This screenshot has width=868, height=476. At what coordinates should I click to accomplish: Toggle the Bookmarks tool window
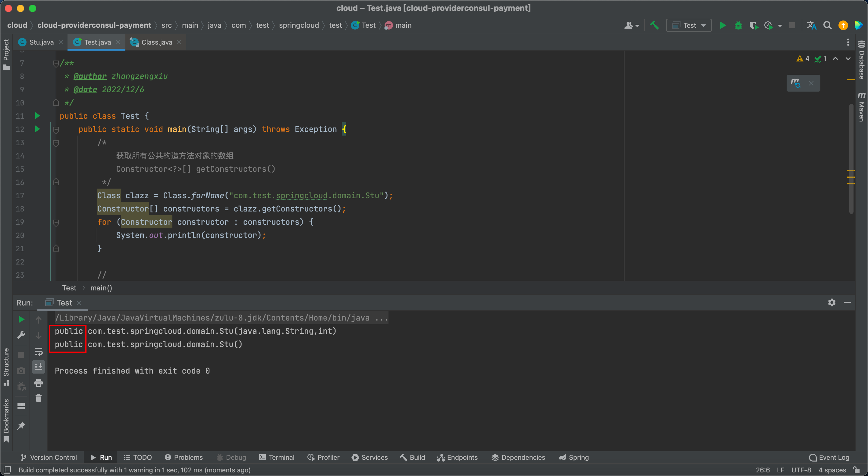pyautogui.click(x=6, y=421)
